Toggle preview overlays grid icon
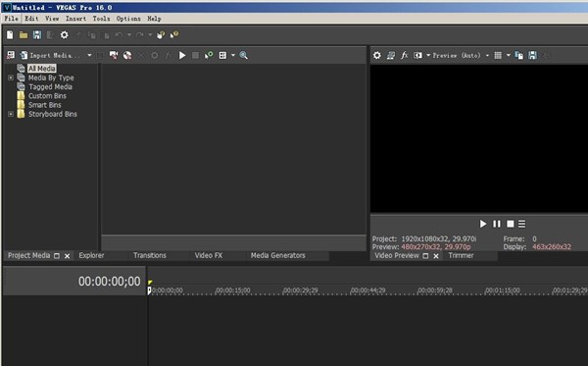Image resolution: width=588 pixels, height=366 pixels. coord(498,56)
